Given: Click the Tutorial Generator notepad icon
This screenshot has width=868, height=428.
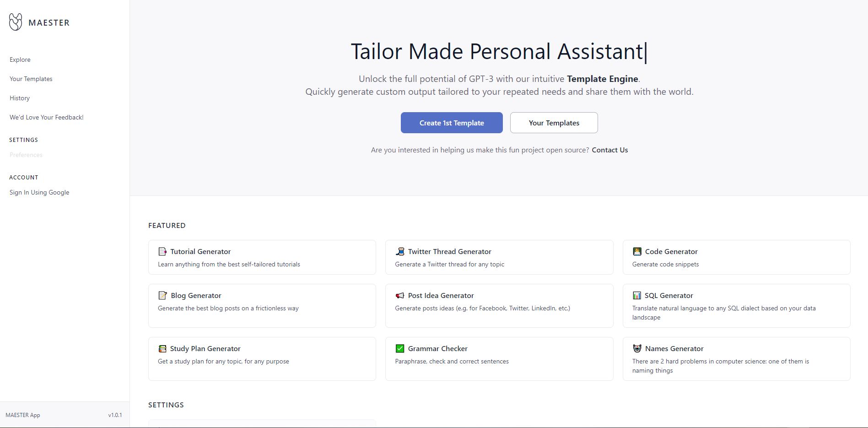Looking at the screenshot, I should pyautogui.click(x=162, y=251).
